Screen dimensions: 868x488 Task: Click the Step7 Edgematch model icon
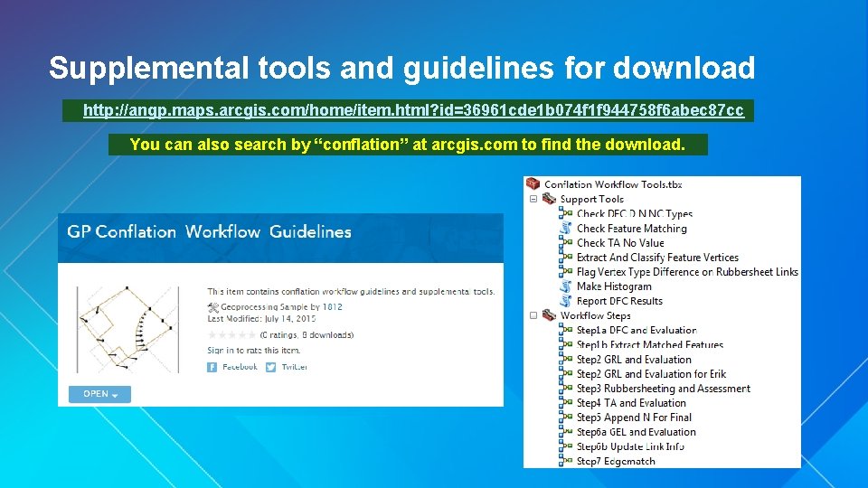click(x=566, y=461)
